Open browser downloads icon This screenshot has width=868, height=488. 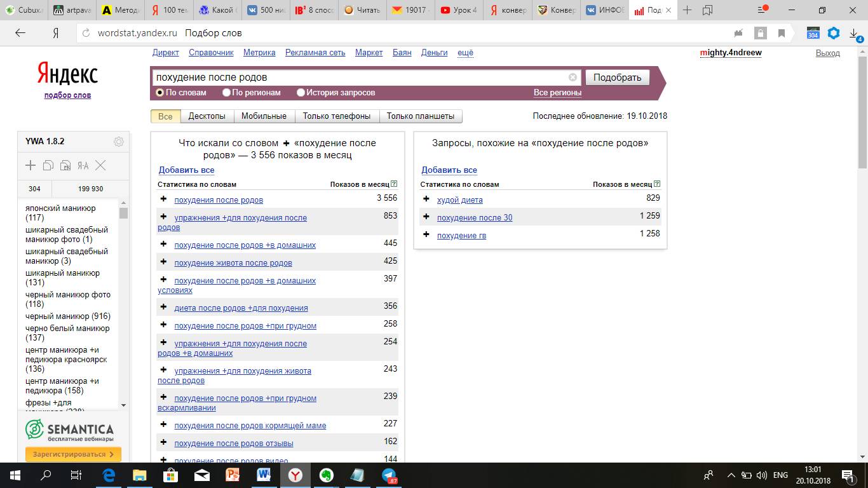pyautogui.click(x=855, y=33)
